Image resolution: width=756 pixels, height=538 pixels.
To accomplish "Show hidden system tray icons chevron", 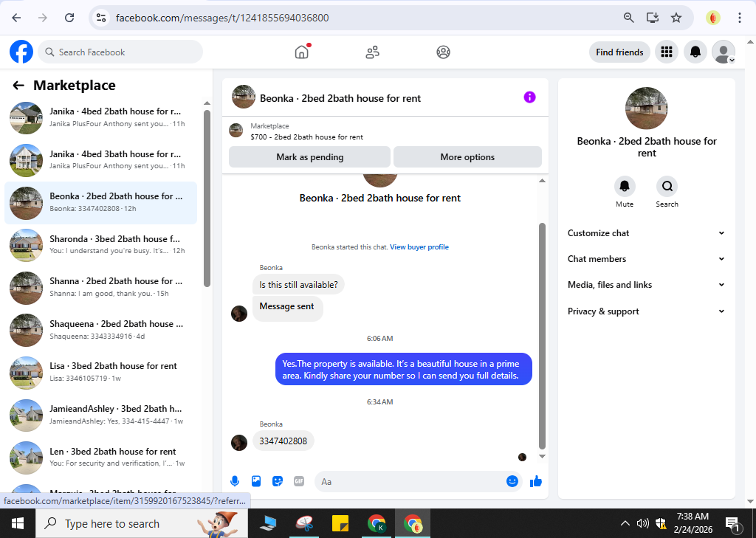I will click(x=625, y=523).
